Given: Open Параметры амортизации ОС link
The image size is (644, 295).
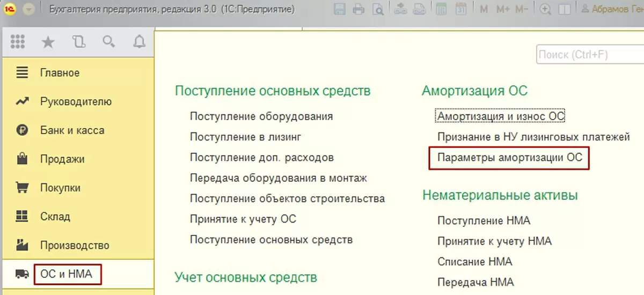Looking at the screenshot, I should click(509, 158).
